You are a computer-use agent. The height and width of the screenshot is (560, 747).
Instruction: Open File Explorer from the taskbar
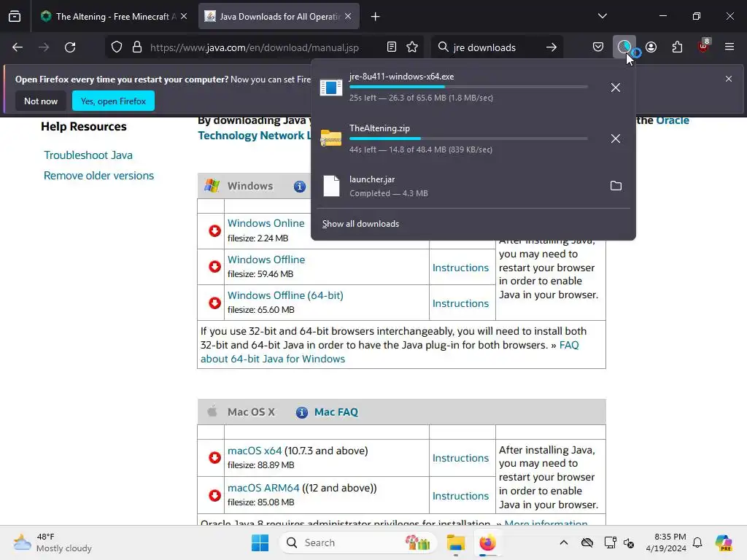pos(456,542)
